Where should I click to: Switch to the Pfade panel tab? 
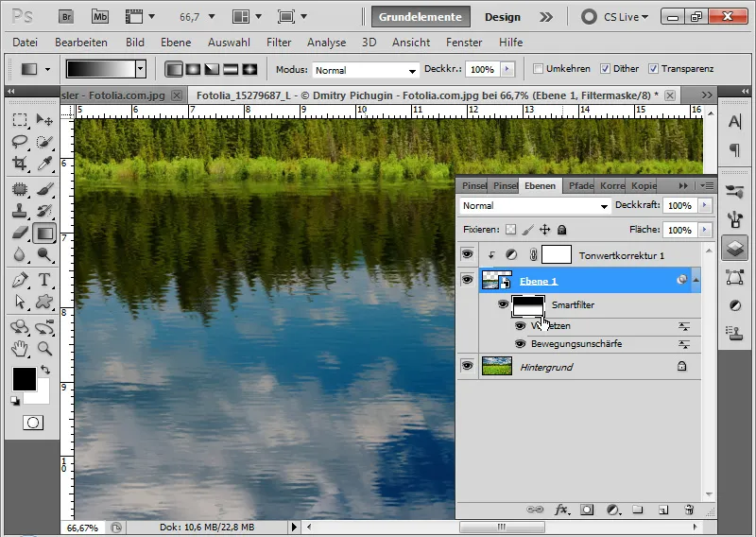tap(580, 185)
